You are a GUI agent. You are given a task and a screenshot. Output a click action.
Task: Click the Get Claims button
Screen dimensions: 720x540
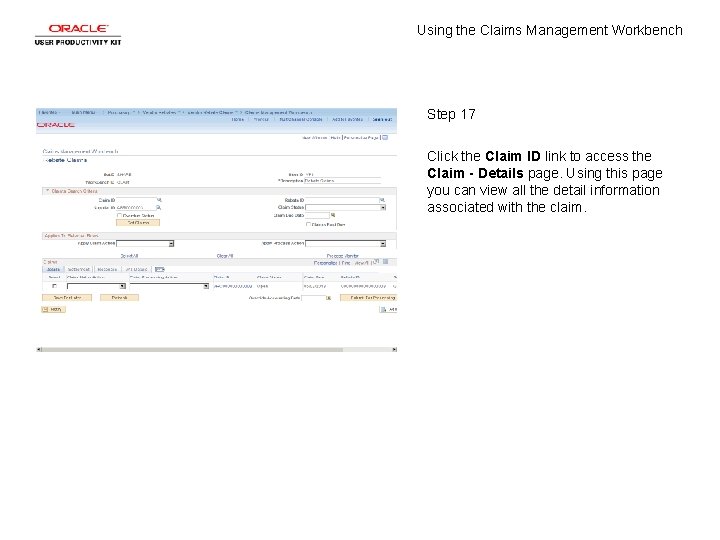click(138, 223)
